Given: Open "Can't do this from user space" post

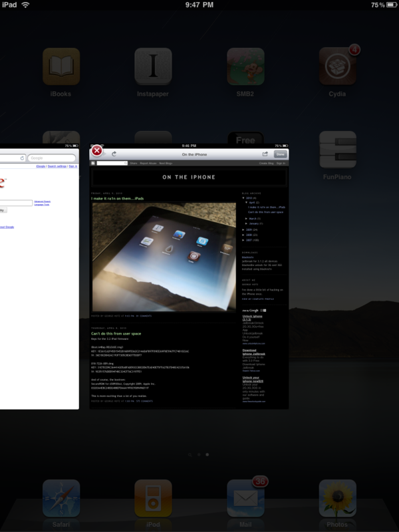Looking at the screenshot, I should [x=116, y=334].
